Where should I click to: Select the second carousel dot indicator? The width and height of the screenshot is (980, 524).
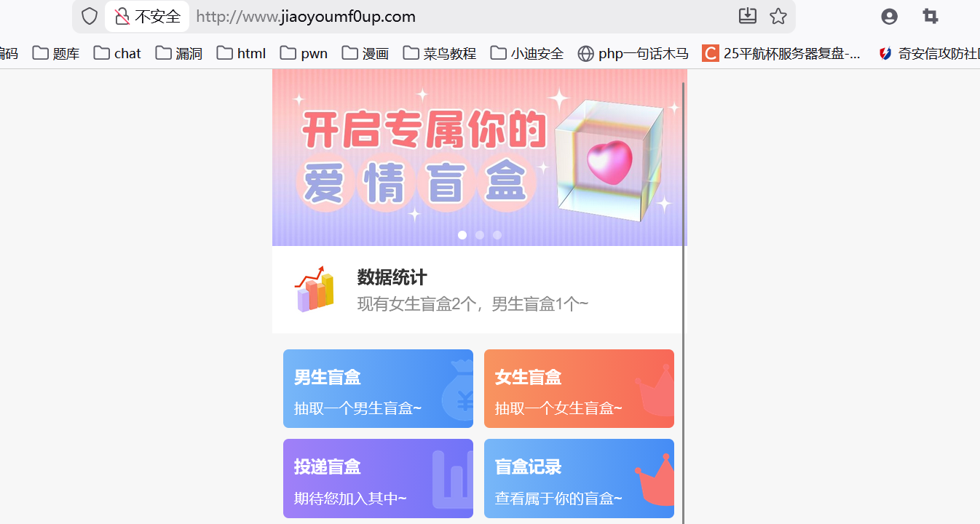pyautogui.click(x=480, y=235)
